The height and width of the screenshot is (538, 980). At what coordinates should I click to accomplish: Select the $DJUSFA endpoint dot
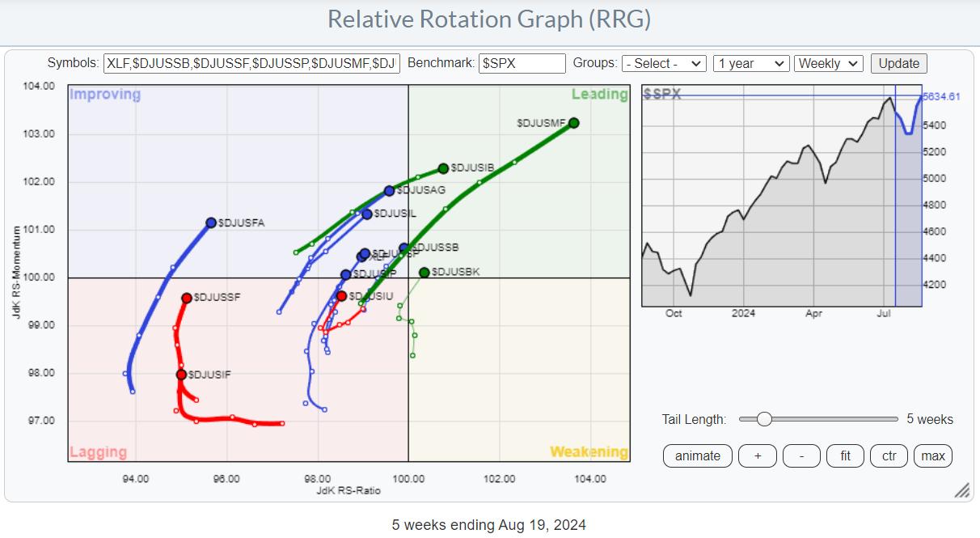211,222
